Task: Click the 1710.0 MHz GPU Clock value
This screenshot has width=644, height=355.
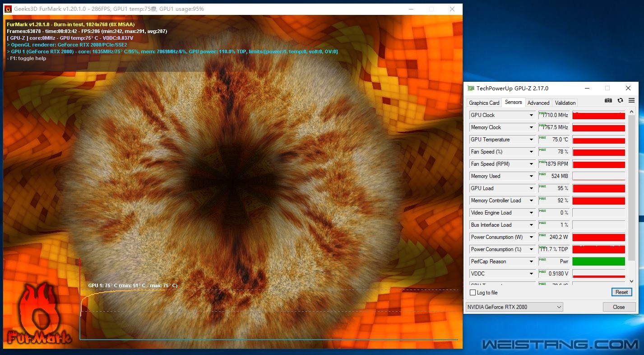Action: click(554, 115)
